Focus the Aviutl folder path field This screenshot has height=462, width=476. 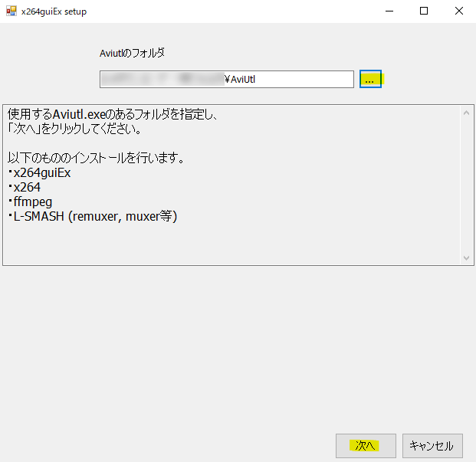(227, 79)
